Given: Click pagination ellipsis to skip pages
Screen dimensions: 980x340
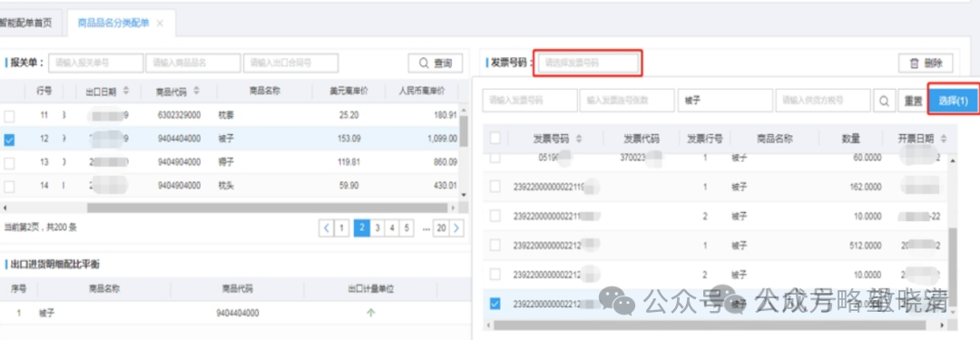Looking at the screenshot, I should [x=426, y=228].
